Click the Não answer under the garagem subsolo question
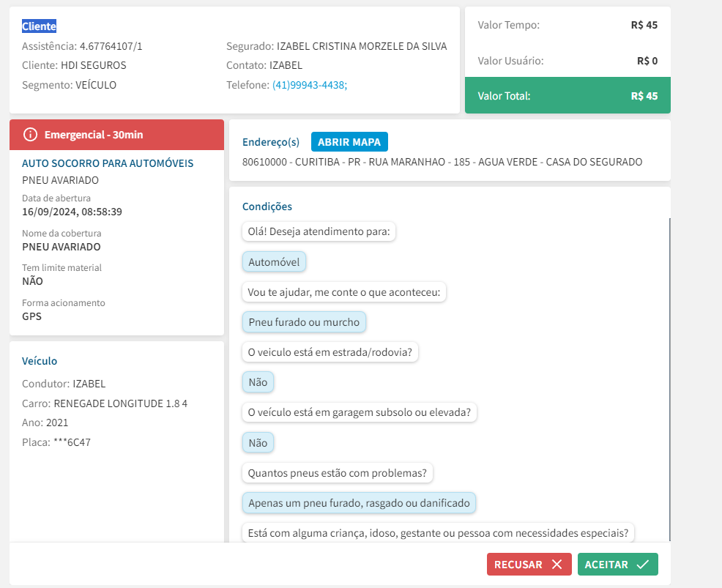 coord(258,443)
